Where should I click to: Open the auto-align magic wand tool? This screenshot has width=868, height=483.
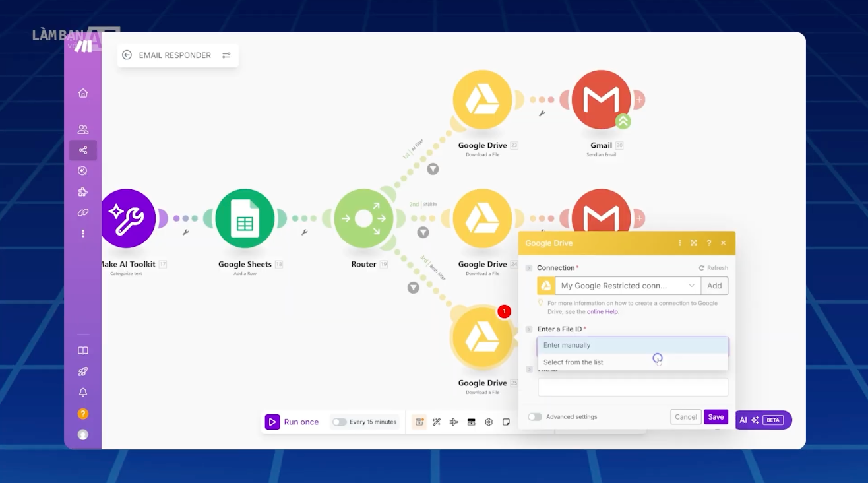pos(437,422)
